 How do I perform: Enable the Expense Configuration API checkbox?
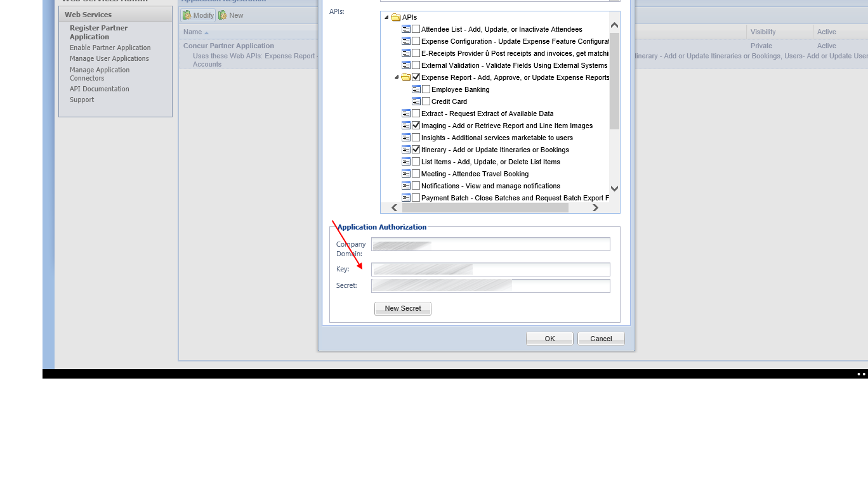tap(416, 41)
